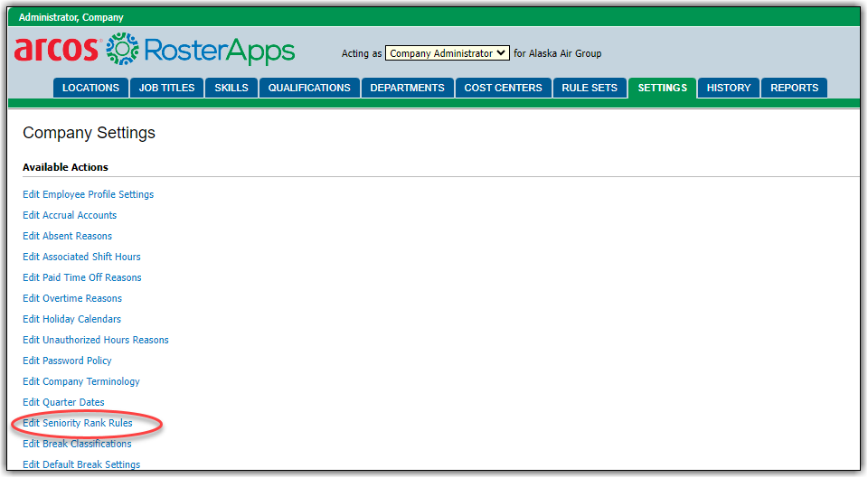Click the Arcos RosterApps logo
868x478 pixels.
(x=154, y=50)
